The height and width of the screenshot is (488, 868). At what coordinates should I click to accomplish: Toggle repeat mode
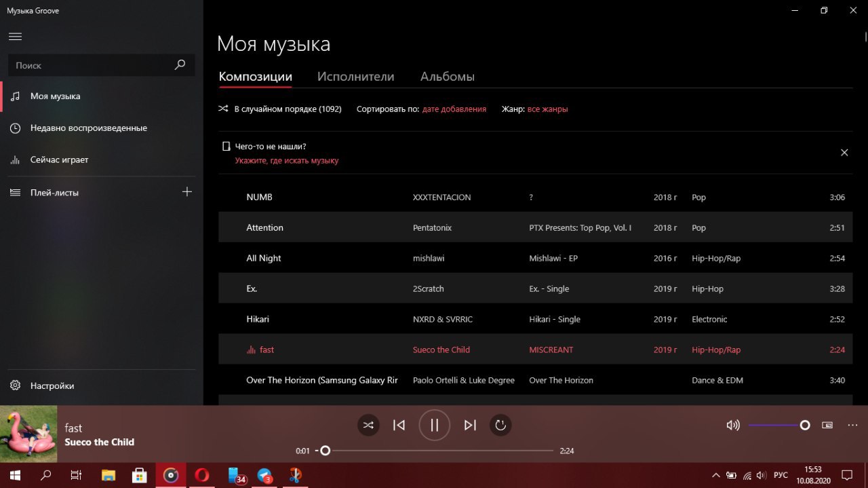click(x=500, y=426)
